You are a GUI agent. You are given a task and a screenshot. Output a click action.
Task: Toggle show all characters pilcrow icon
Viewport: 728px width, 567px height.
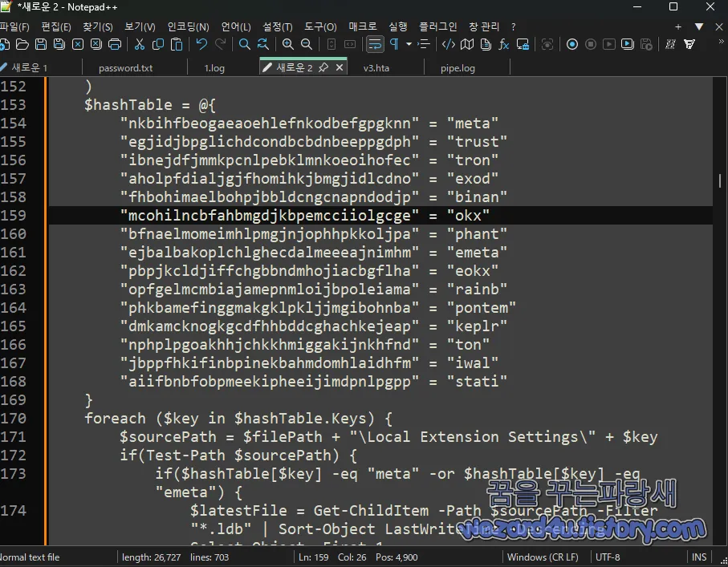pos(394,45)
